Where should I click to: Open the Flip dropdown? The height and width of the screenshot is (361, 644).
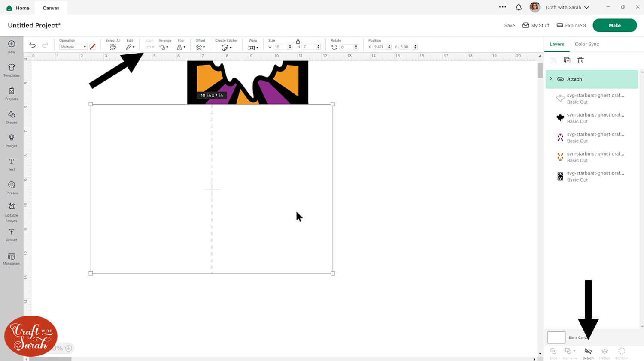click(x=181, y=47)
